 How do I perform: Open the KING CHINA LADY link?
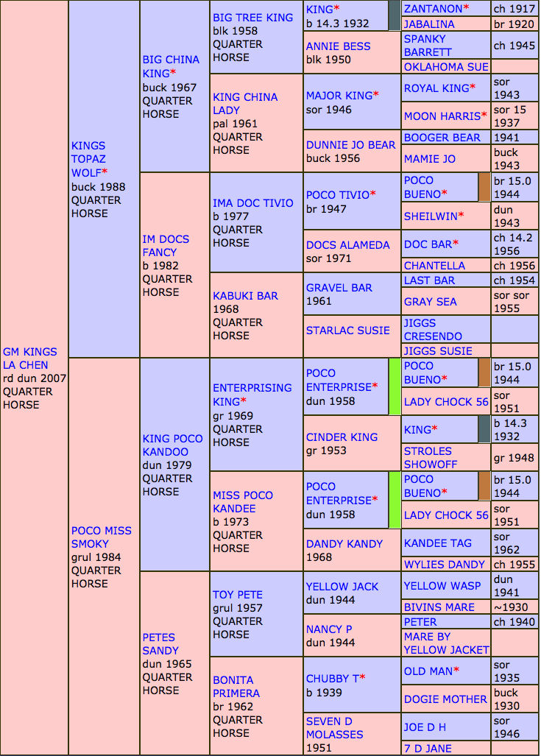pos(244,104)
